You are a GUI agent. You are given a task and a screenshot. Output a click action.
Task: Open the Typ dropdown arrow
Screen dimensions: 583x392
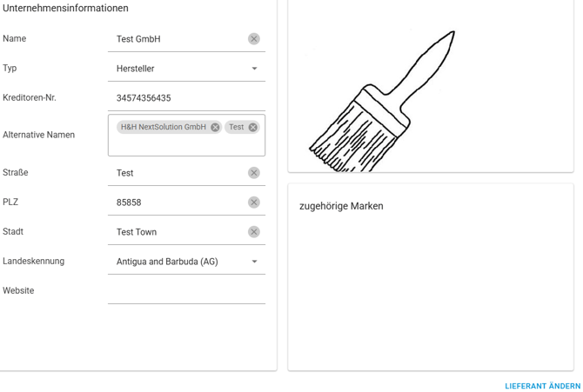(255, 69)
